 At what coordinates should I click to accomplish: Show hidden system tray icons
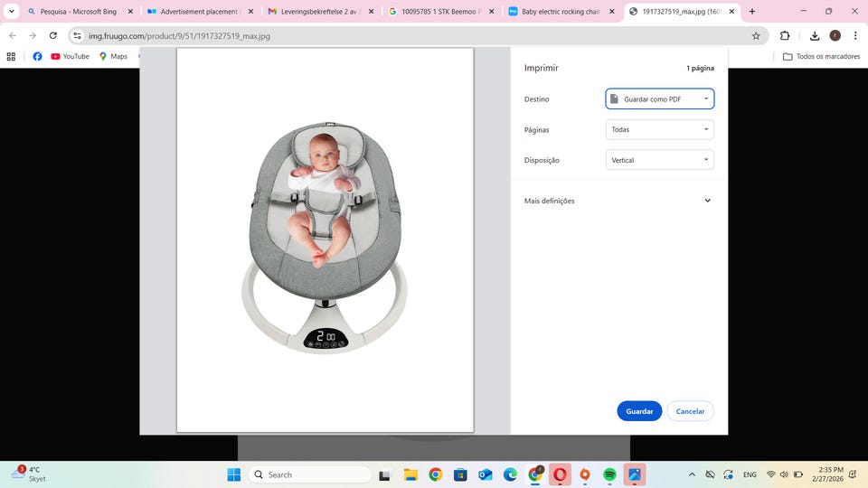coord(692,474)
